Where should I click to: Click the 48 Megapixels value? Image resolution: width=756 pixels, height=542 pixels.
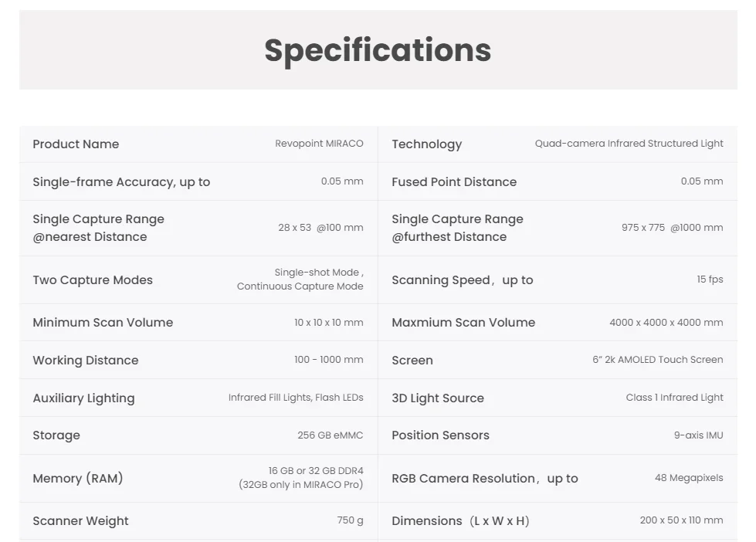point(689,478)
